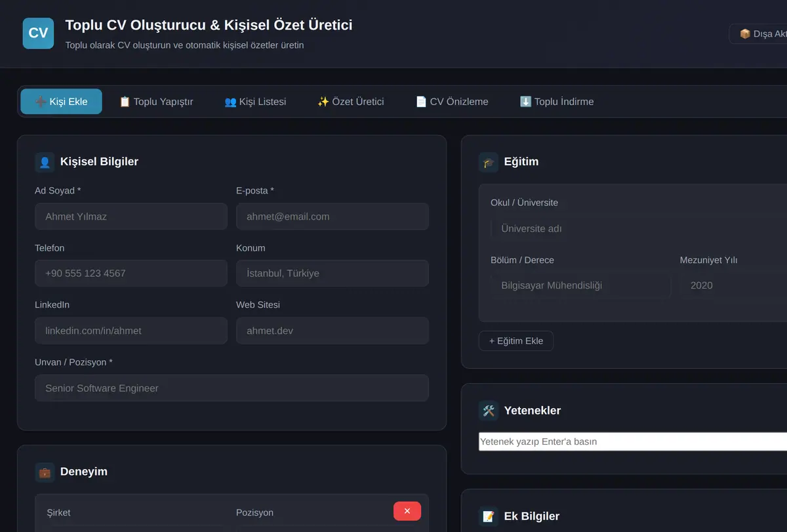Image resolution: width=787 pixels, height=532 pixels.
Task: Switch to the Toplu Yapıştır tab
Action: (156, 102)
